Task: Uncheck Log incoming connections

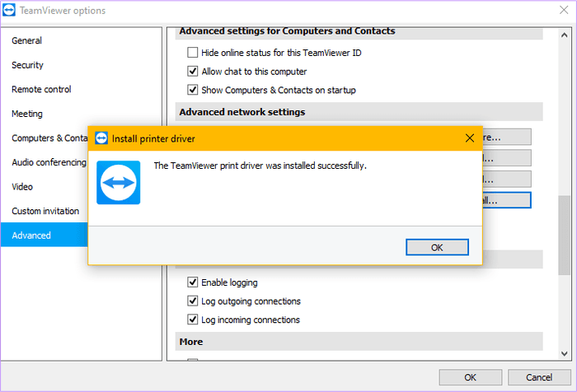Action: point(192,320)
